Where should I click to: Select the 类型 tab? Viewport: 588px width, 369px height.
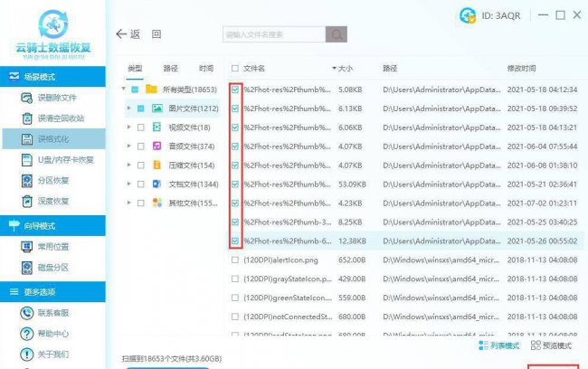point(135,68)
